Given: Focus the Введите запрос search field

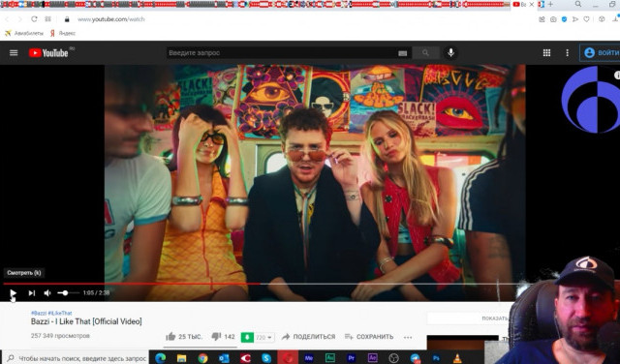Looking at the screenshot, I should 283,53.
